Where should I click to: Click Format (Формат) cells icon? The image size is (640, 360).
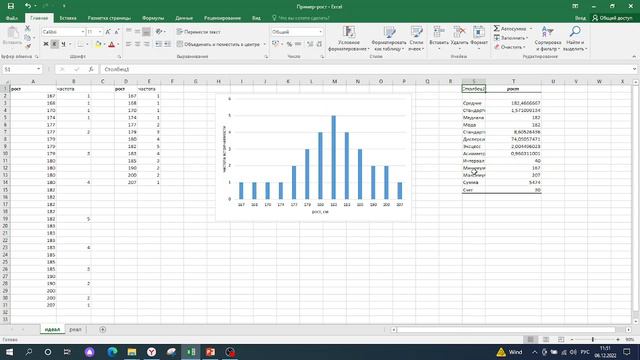pos(479,33)
